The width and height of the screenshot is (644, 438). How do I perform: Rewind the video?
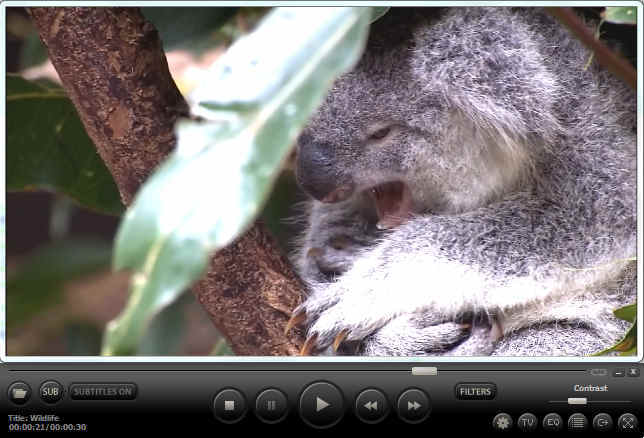pos(370,405)
